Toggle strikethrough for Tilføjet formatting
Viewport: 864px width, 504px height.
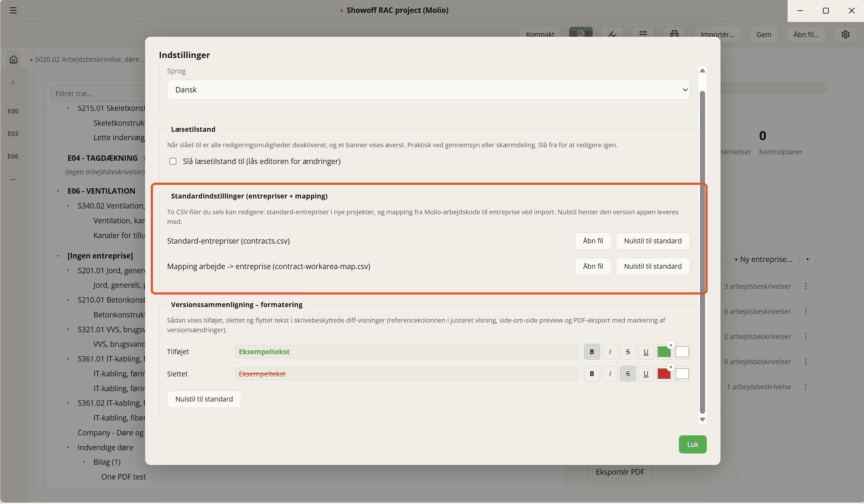point(628,352)
